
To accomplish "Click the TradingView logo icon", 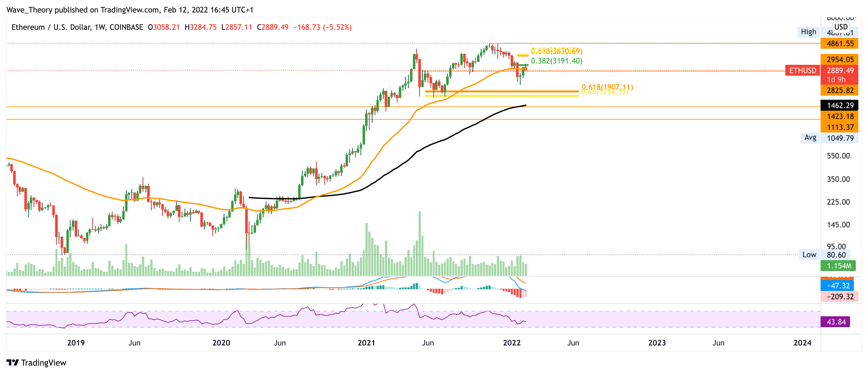I will tap(13, 363).
